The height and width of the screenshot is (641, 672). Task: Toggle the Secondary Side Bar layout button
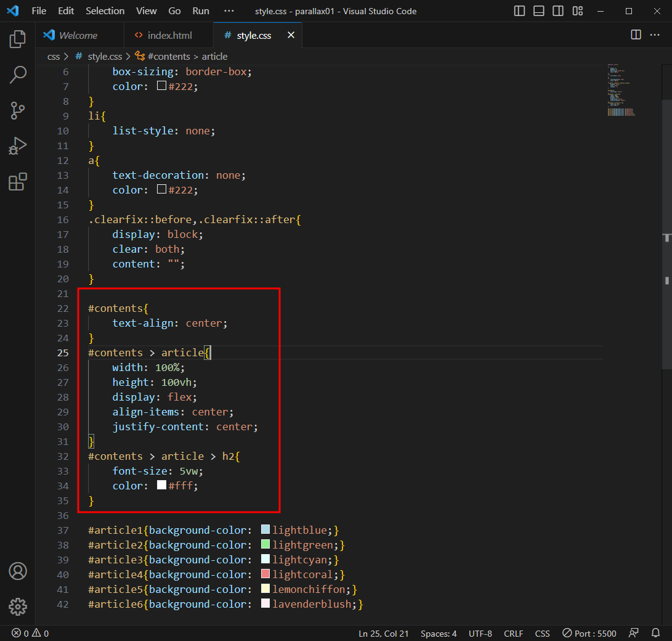(x=558, y=10)
